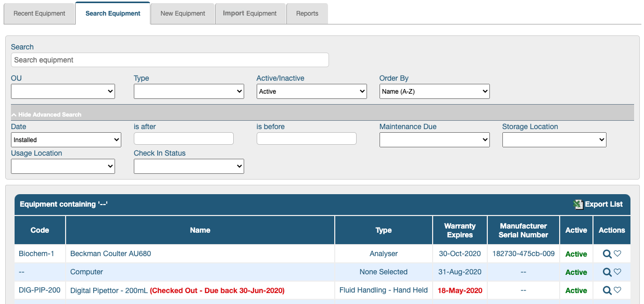The image size is (644, 304).
Task: Click the Warranty Expires column header
Action: tap(460, 230)
